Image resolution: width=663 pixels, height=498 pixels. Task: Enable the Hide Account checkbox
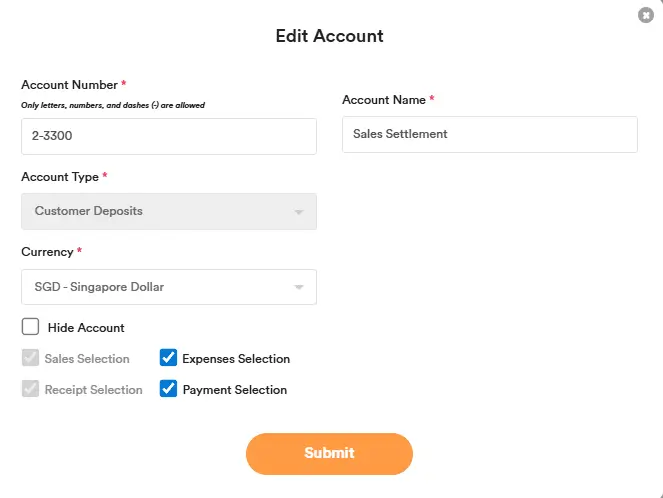(31, 327)
